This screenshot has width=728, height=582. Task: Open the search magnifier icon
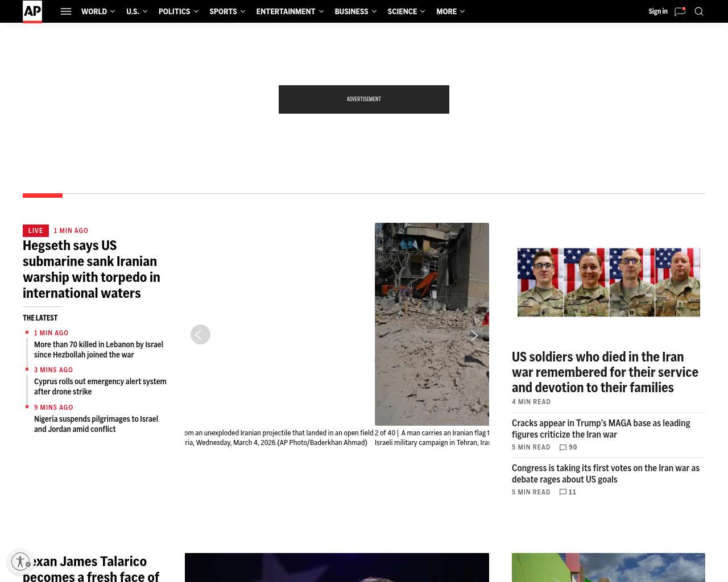pyautogui.click(x=699, y=11)
